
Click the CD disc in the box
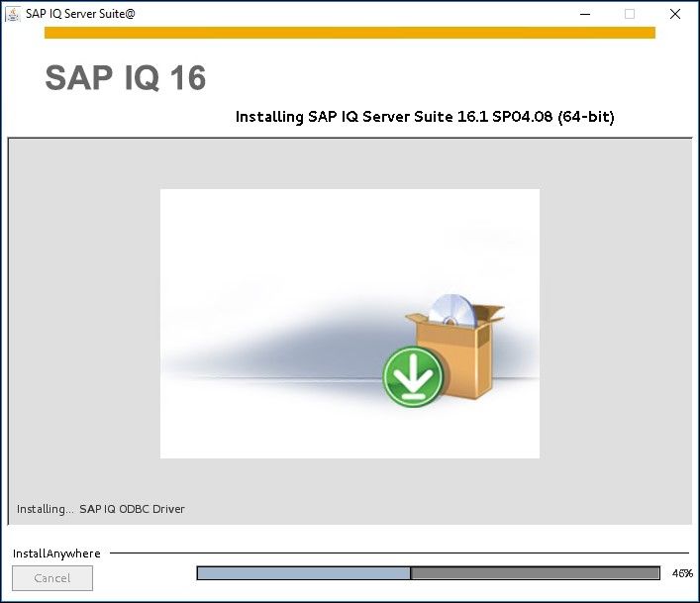[455, 310]
